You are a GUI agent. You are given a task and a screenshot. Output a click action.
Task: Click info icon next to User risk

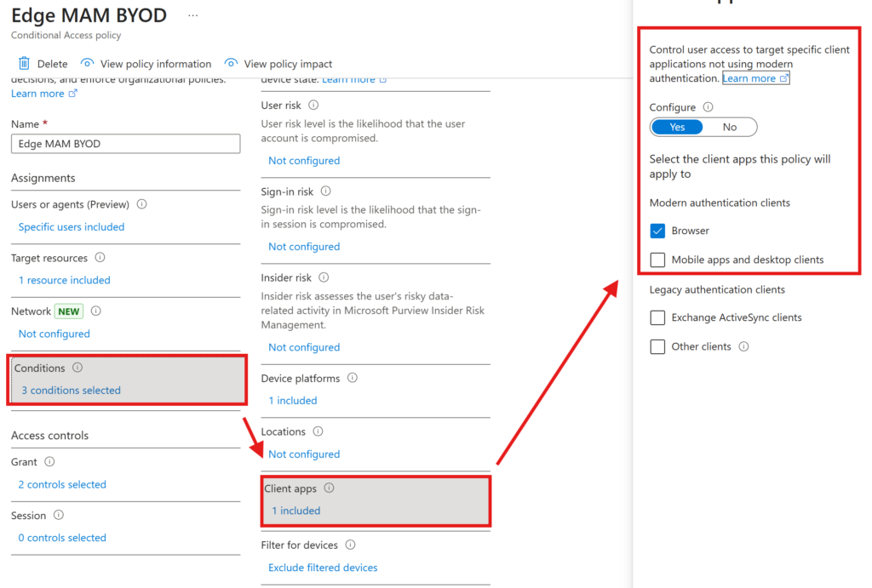(x=313, y=105)
